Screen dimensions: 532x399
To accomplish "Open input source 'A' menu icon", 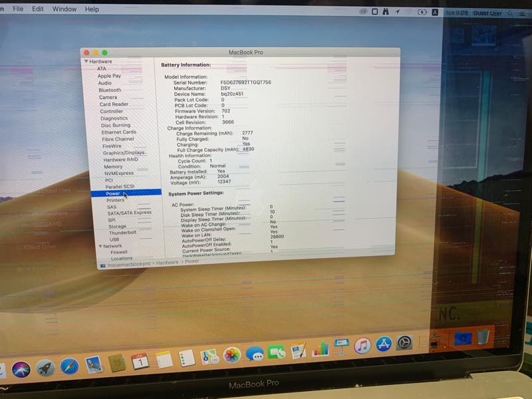I will (435, 13).
